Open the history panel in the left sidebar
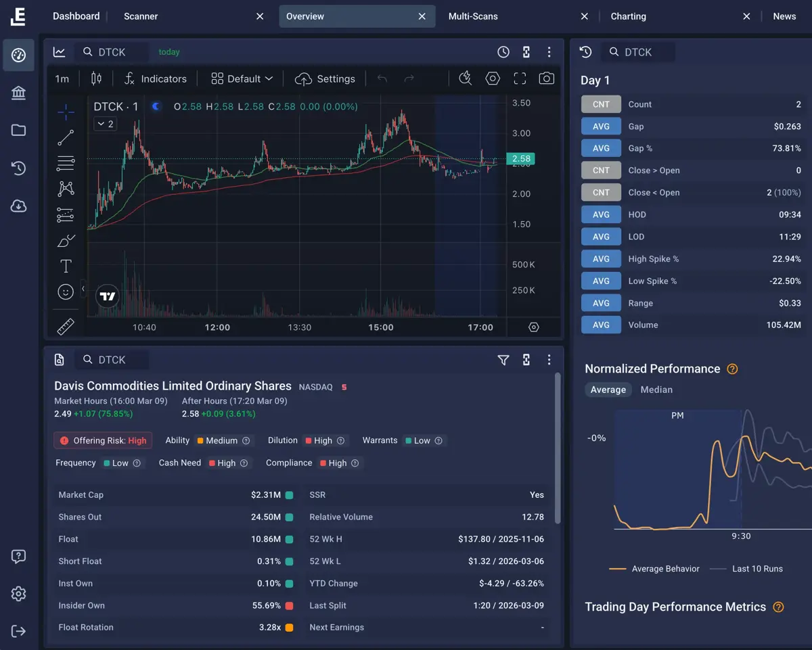The image size is (812, 650). [18, 168]
